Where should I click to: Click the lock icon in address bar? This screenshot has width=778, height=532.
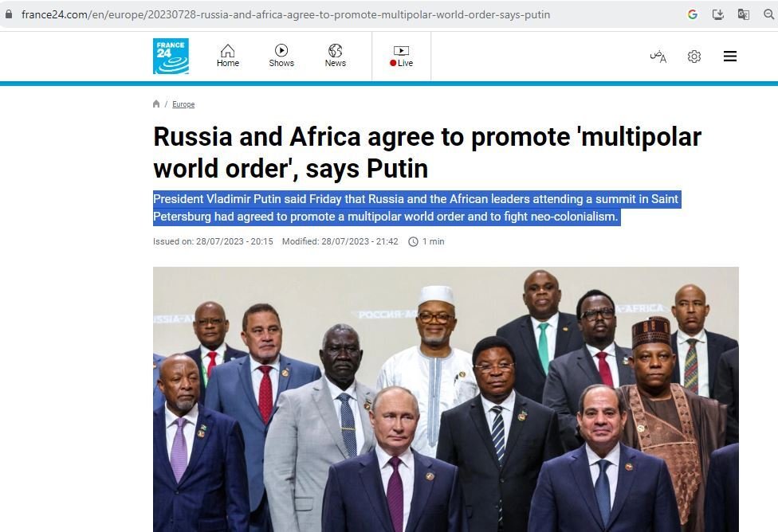click(9, 14)
